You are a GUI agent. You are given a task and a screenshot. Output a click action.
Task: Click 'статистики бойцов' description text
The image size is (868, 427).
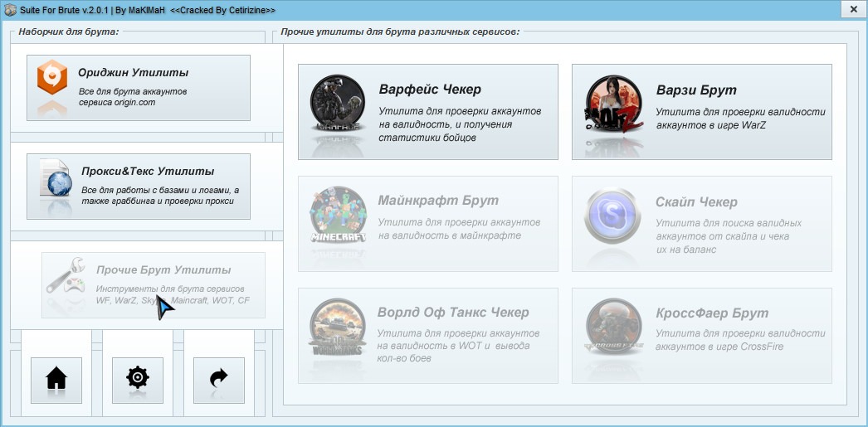click(427, 137)
